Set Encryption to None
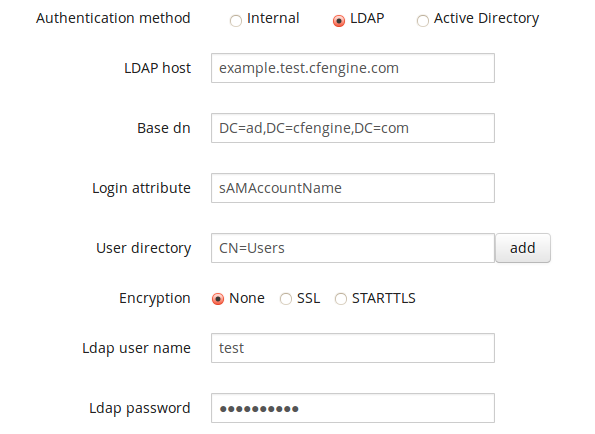The height and width of the screenshot is (434, 595). (218, 299)
